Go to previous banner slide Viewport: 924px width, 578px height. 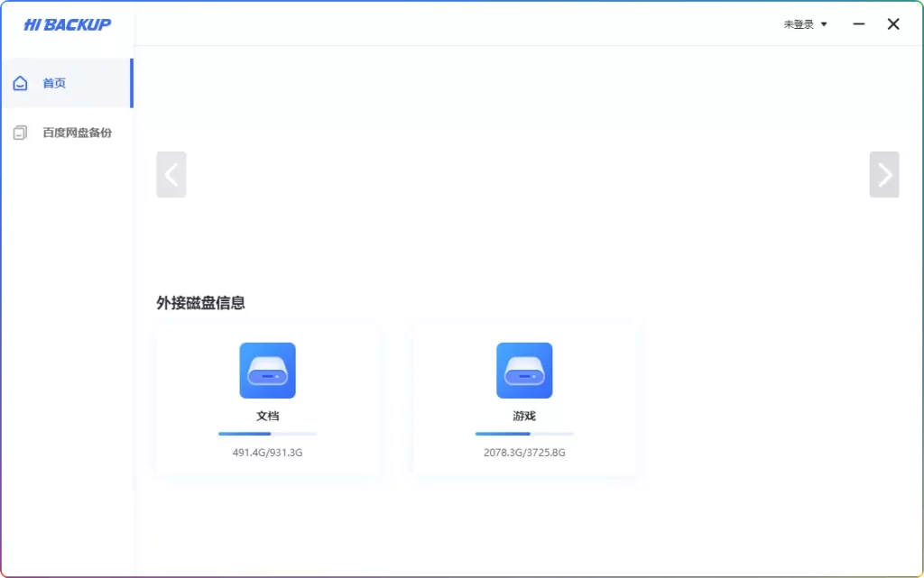[171, 174]
